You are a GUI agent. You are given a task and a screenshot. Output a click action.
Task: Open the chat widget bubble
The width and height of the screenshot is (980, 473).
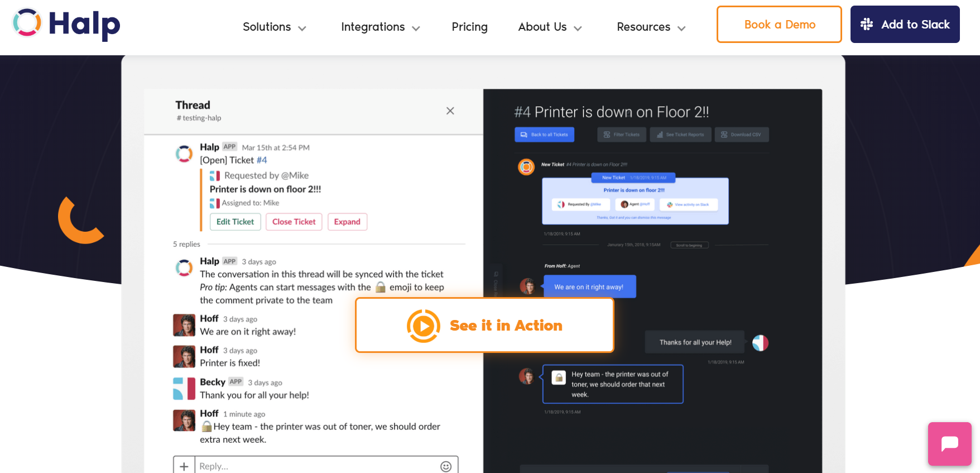point(949,444)
